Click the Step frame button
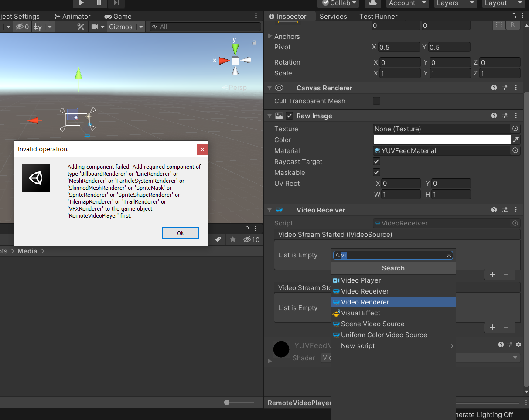The image size is (529, 420). tap(116, 3)
